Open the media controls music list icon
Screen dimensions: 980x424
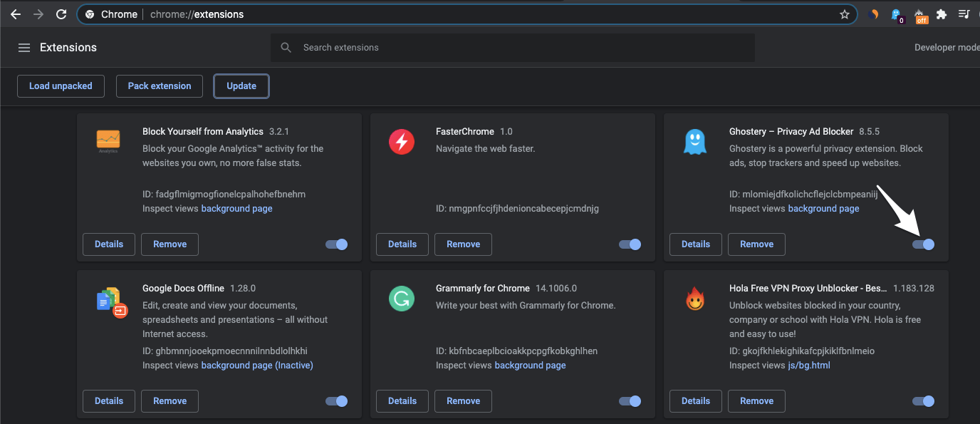[x=964, y=14]
